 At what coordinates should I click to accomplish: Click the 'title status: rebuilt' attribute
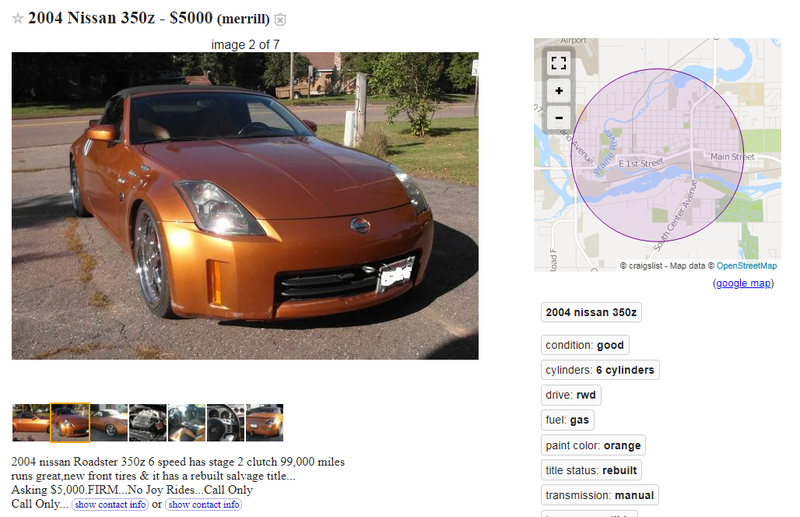point(591,470)
